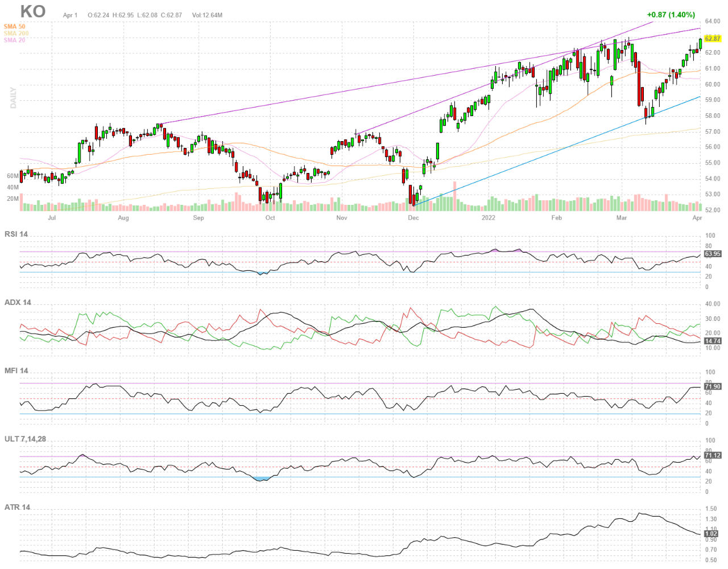Click the 40M volume axis label
Screen dimensions: 728x569
13,188
